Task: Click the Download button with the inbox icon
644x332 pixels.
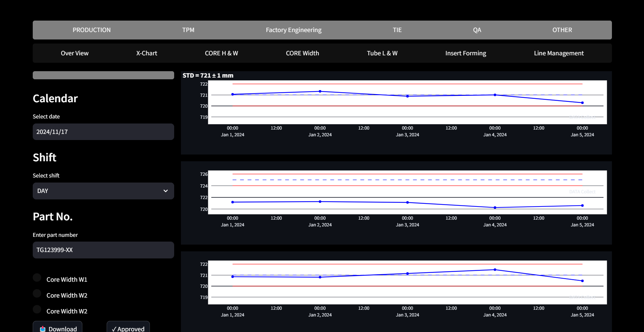Action: [x=58, y=328]
